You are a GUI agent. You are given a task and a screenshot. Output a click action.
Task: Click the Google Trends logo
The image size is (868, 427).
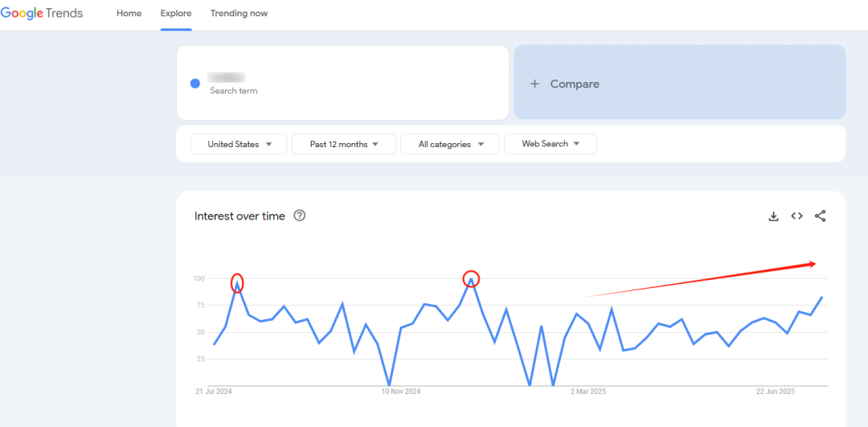tap(42, 14)
